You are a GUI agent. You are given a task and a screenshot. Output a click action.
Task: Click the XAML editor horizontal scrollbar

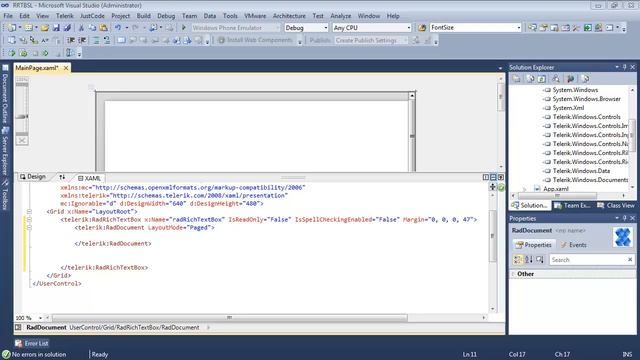(x=229, y=318)
